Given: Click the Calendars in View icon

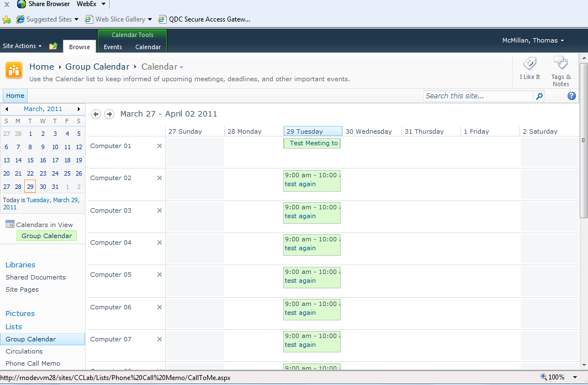Looking at the screenshot, I should 9,223.
